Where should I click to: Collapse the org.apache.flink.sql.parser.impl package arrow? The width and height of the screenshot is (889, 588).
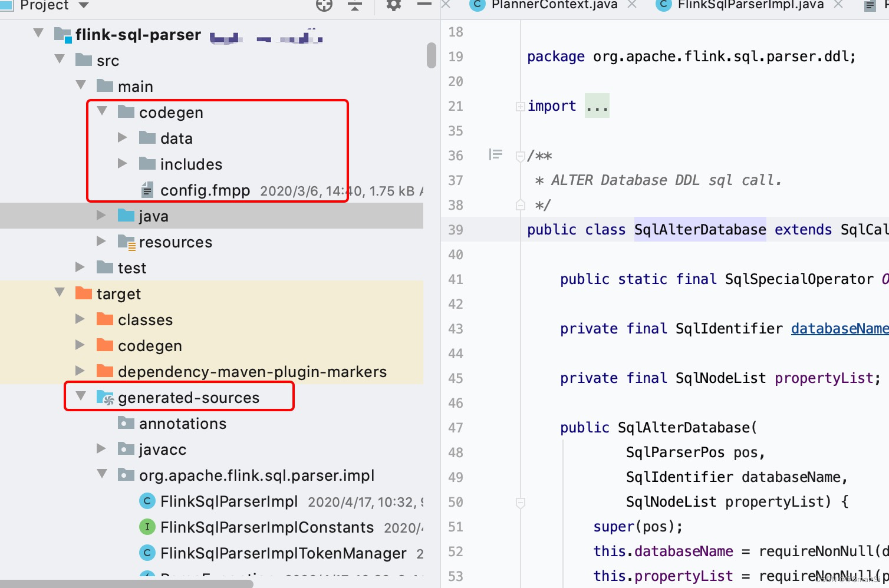[x=102, y=474]
